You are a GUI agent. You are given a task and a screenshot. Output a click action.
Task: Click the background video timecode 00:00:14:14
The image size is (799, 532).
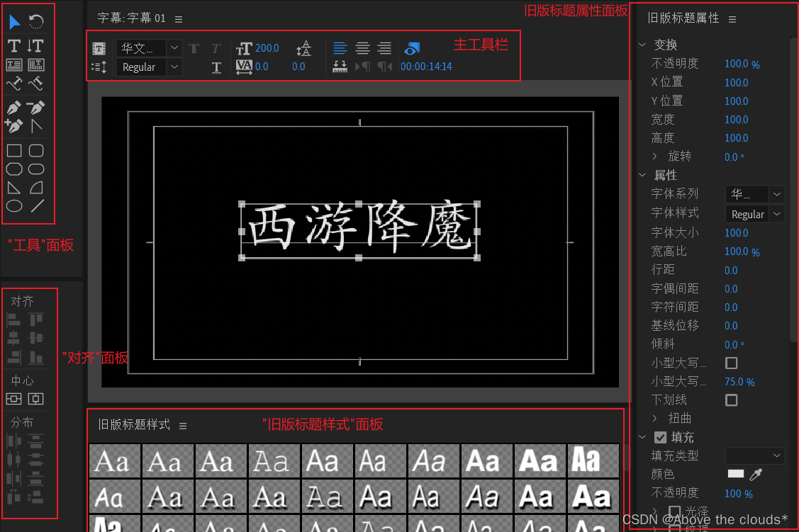coord(426,67)
